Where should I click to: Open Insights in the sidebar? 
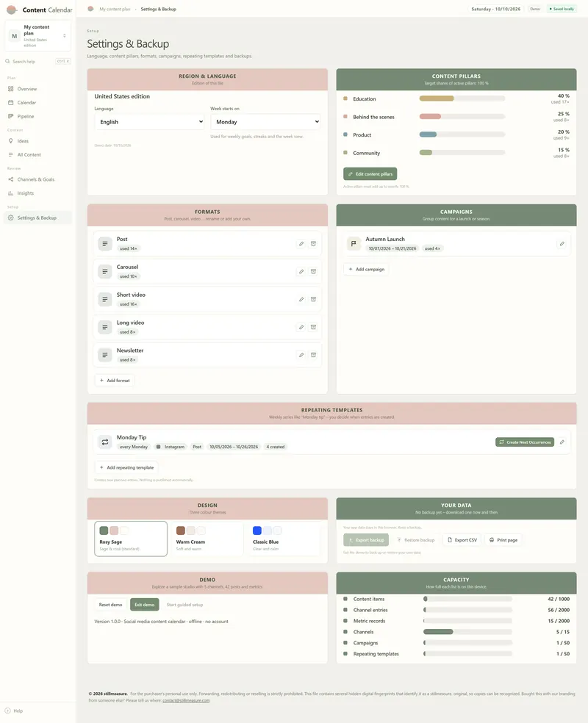point(37,193)
